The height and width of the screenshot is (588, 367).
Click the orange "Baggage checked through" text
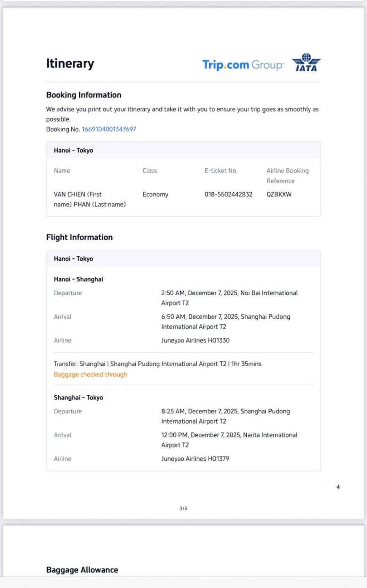click(90, 374)
